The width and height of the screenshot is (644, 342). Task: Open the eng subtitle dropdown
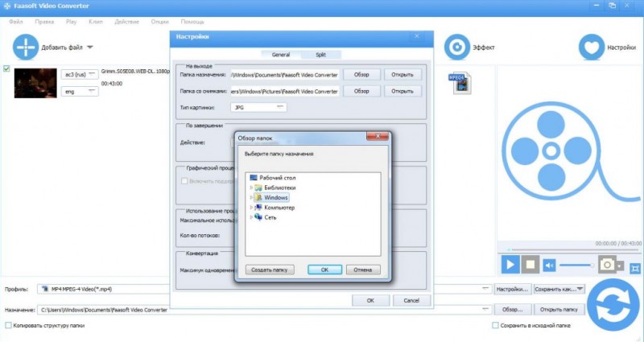tap(80, 92)
